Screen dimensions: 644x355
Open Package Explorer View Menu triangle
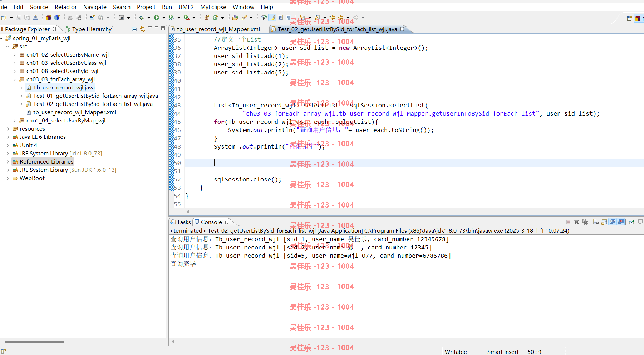pyautogui.click(x=150, y=28)
